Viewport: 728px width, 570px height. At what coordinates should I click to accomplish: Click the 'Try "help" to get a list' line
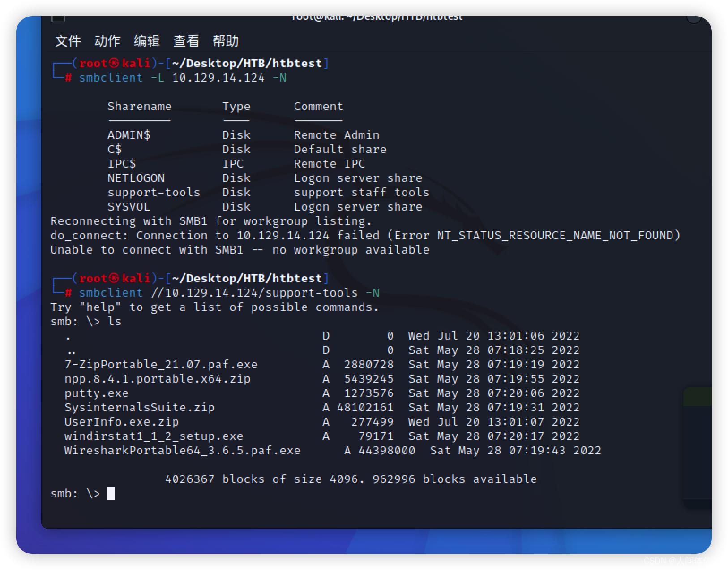214,307
